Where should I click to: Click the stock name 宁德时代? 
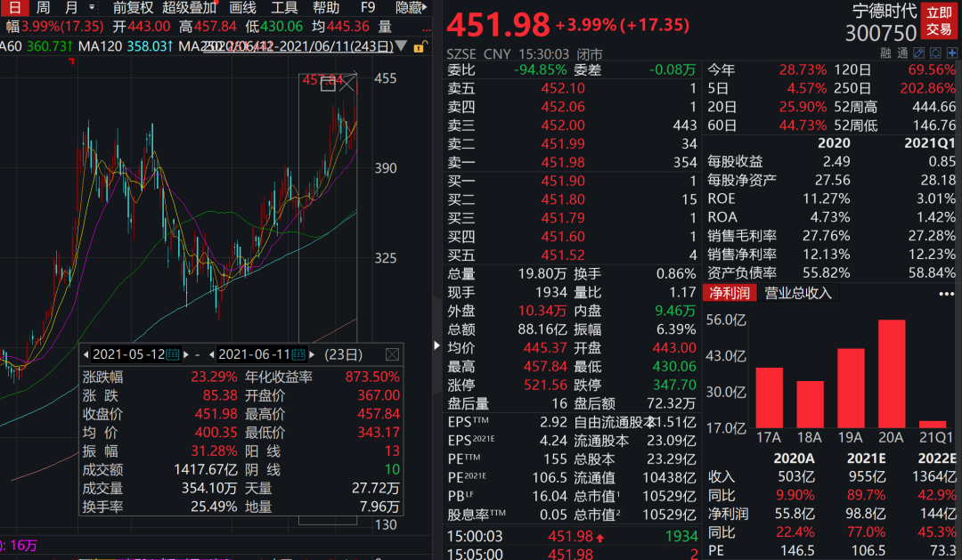[x=885, y=11]
